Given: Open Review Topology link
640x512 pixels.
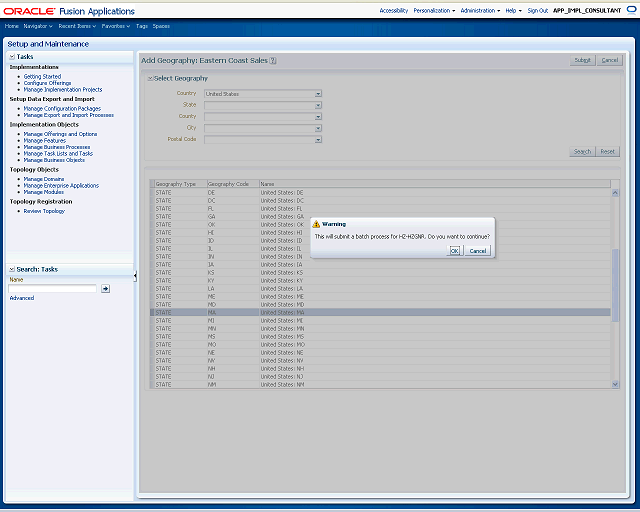Looking at the screenshot, I should click(x=44, y=211).
